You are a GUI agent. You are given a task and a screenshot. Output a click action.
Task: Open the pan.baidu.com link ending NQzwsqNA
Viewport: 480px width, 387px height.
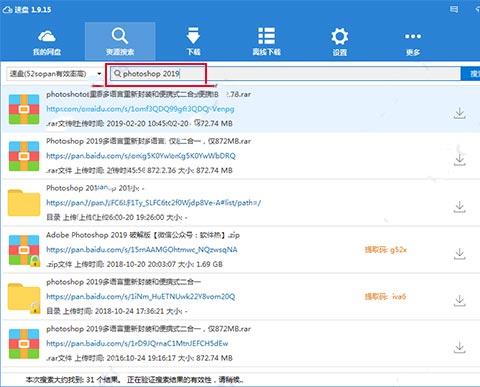tap(142, 250)
